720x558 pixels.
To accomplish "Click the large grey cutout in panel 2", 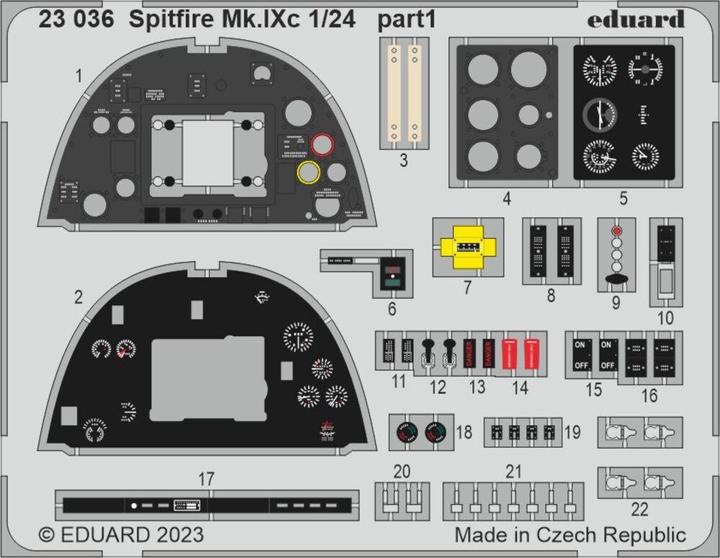I will (x=208, y=379).
